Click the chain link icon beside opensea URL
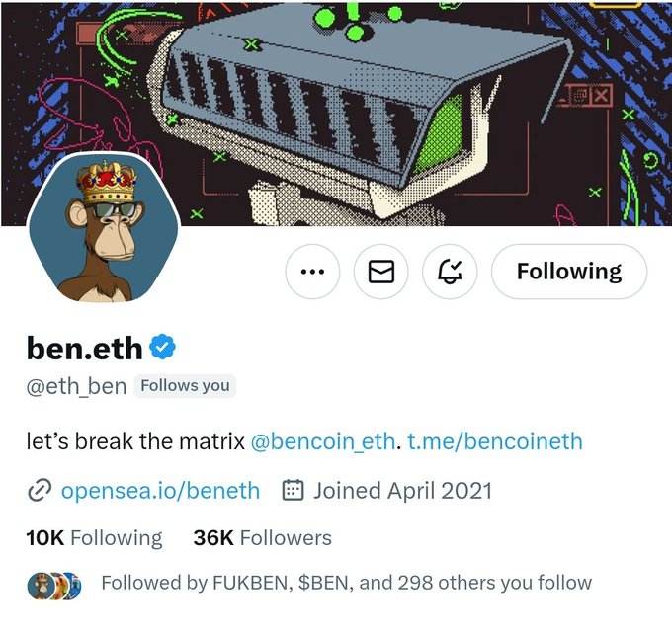The height and width of the screenshot is (634, 672). (40, 491)
